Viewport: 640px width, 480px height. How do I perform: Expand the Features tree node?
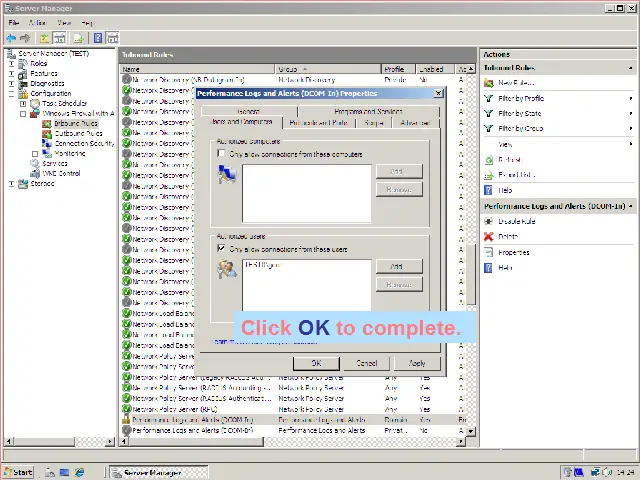pos(11,74)
